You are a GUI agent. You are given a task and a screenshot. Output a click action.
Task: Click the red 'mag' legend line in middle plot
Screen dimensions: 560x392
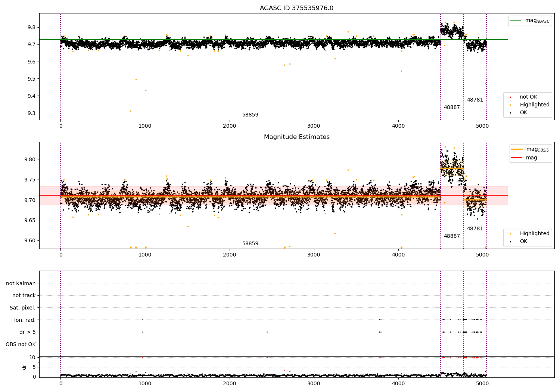pos(517,158)
